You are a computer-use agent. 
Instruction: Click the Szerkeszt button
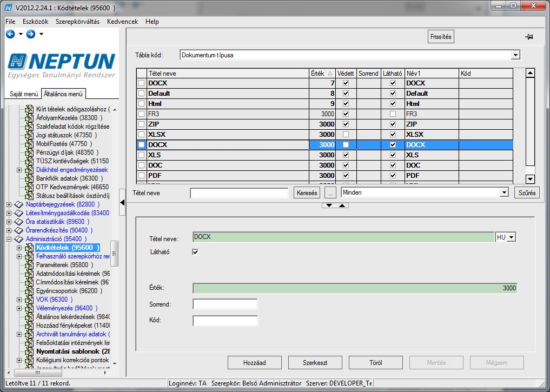[315, 363]
